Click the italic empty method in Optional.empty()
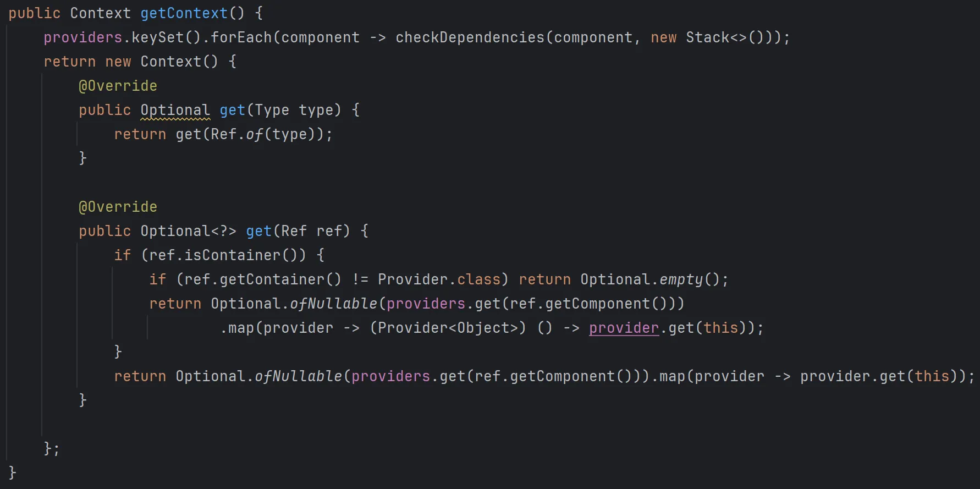 pyautogui.click(x=681, y=279)
